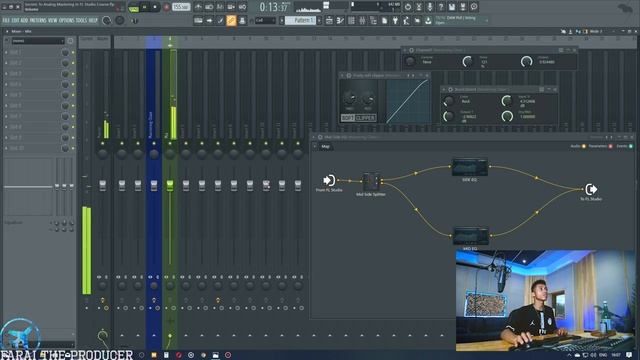
Task: Open the OPTIONS menu
Action: (67, 20)
